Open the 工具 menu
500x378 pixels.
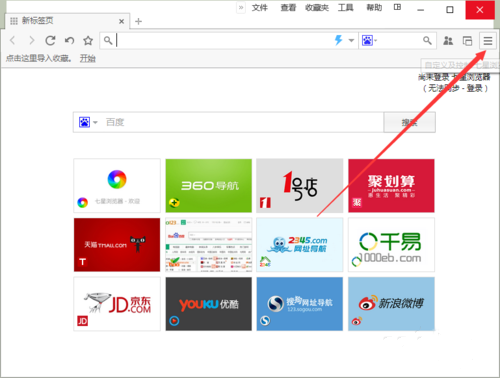345,7
